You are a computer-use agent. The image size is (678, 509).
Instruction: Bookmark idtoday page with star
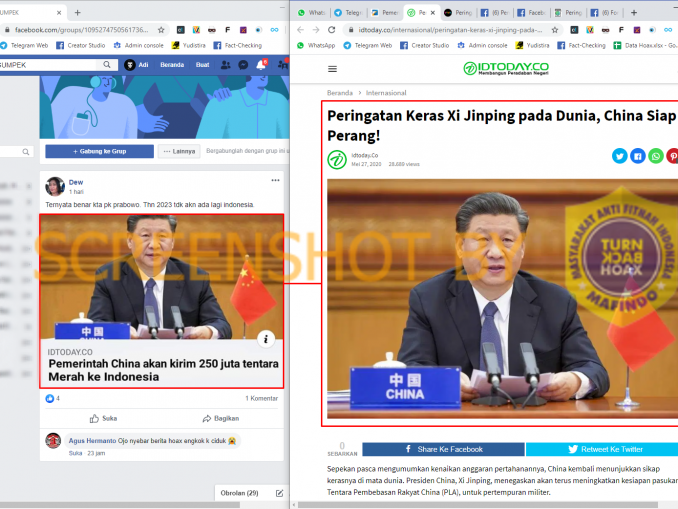[x=555, y=30]
